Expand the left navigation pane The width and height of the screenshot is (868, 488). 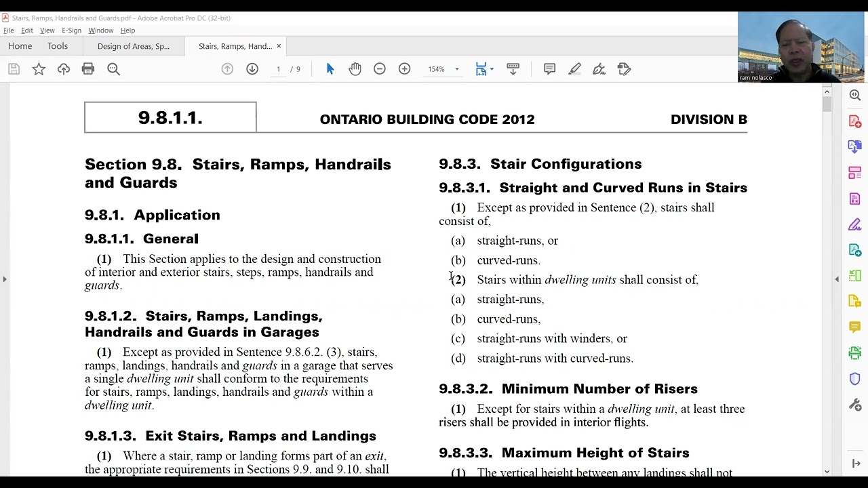click(x=4, y=279)
